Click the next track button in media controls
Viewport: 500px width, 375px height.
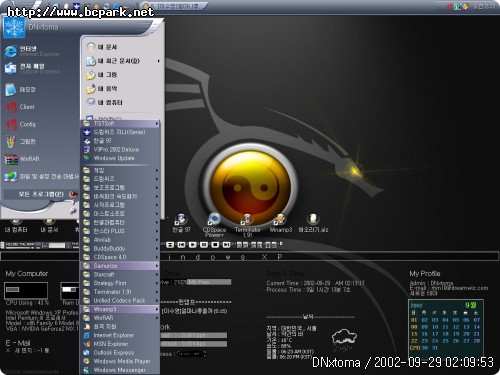point(226,245)
